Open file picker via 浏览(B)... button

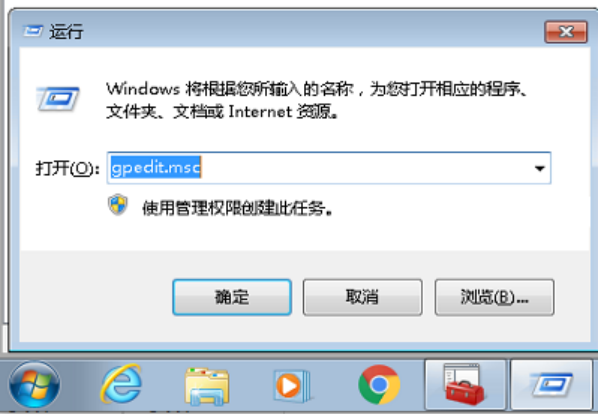(494, 297)
